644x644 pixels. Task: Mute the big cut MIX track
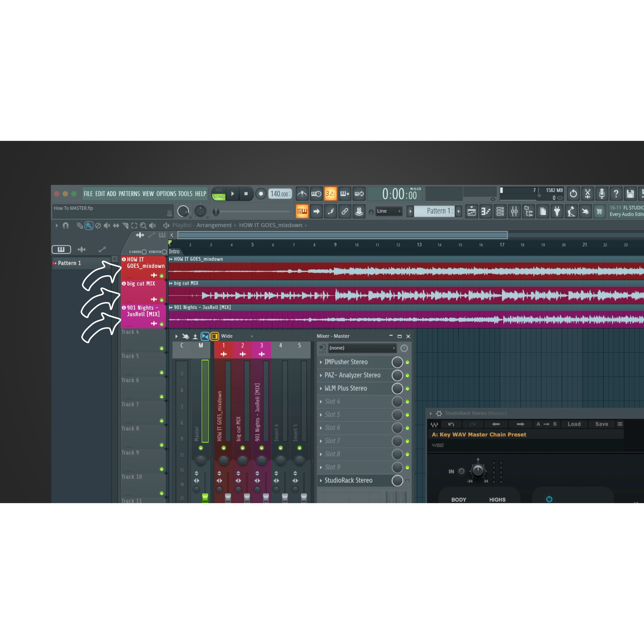(x=162, y=300)
